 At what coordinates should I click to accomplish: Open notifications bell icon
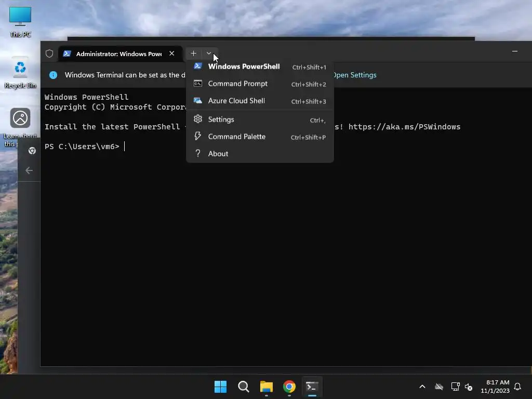[x=518, y=387]
